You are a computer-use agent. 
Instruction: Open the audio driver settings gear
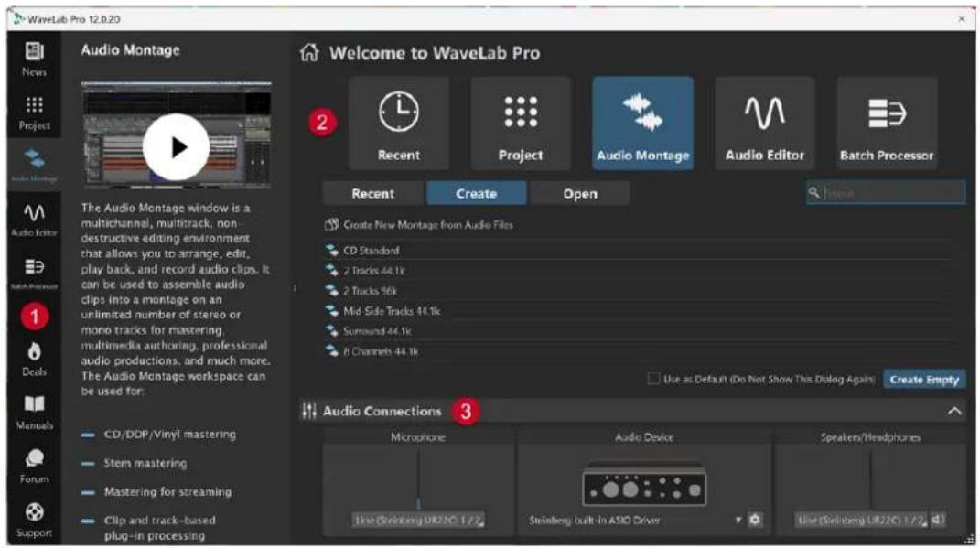tap(755, 520)
